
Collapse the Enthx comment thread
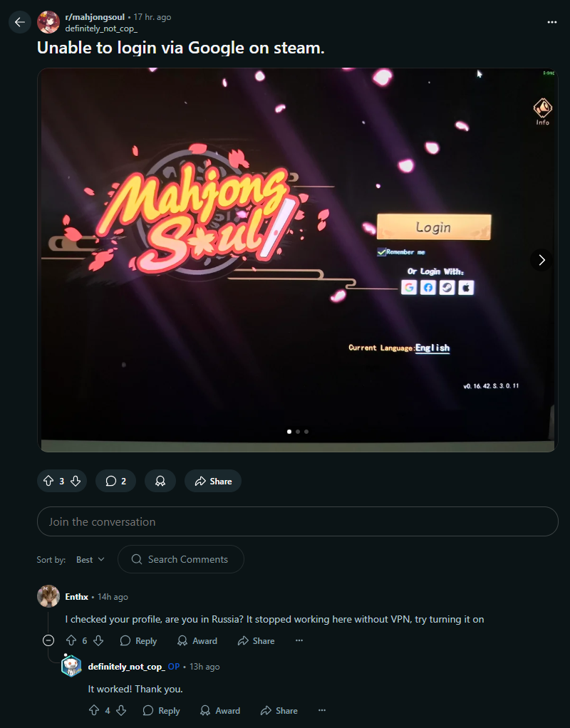48,640
